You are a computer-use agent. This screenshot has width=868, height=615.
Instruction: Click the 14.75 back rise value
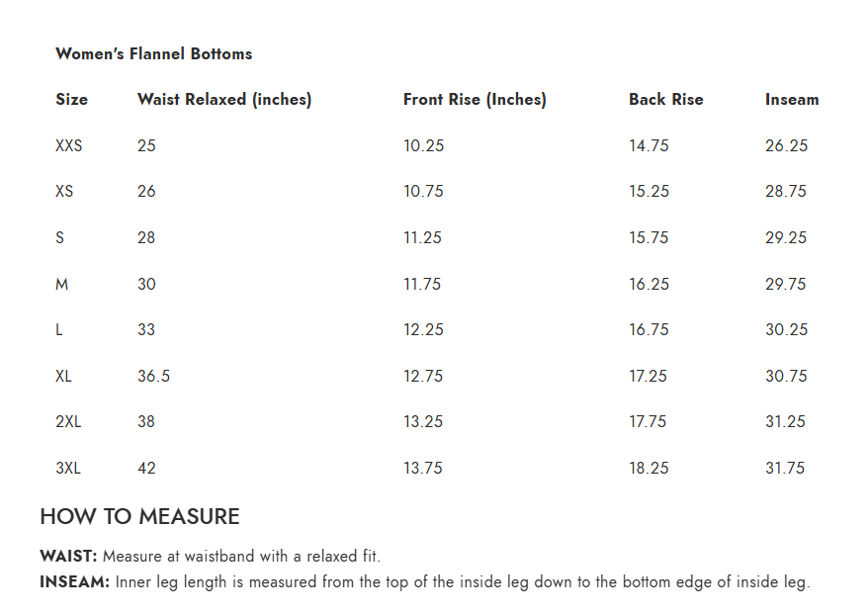pos(649,145)
